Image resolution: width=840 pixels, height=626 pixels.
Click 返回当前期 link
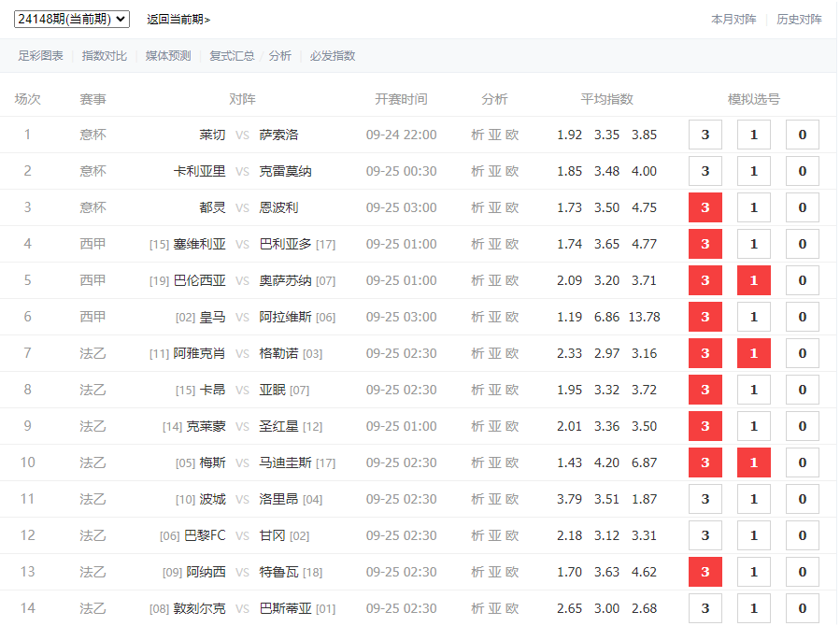point(178,20)
